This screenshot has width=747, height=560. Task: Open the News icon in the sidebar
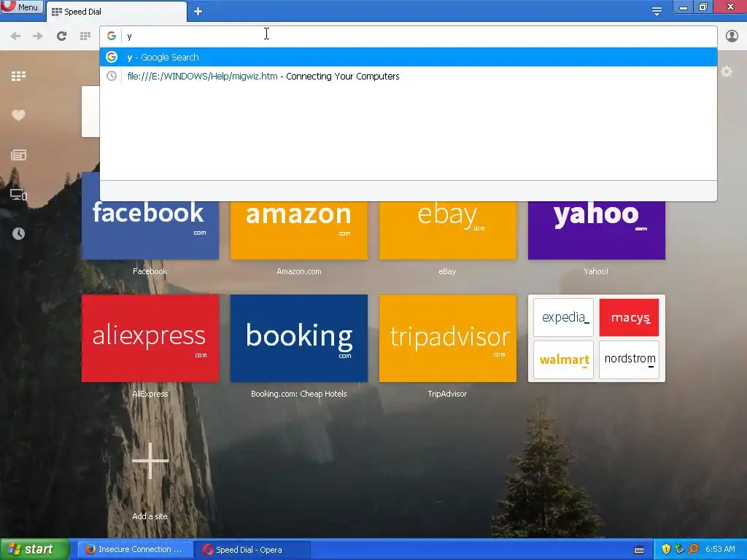(x=18, y=155)
